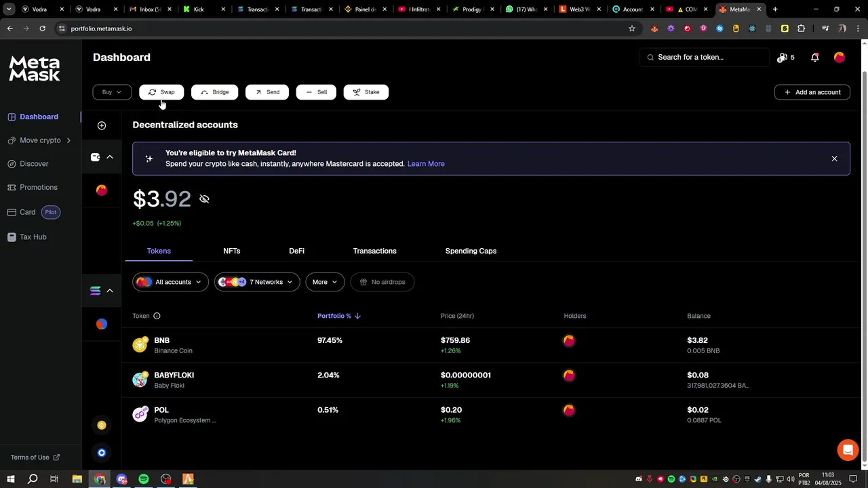Viewport: 868px width, 488px height.
Task: Open the More dropdown
Action: tap(325, 282)
